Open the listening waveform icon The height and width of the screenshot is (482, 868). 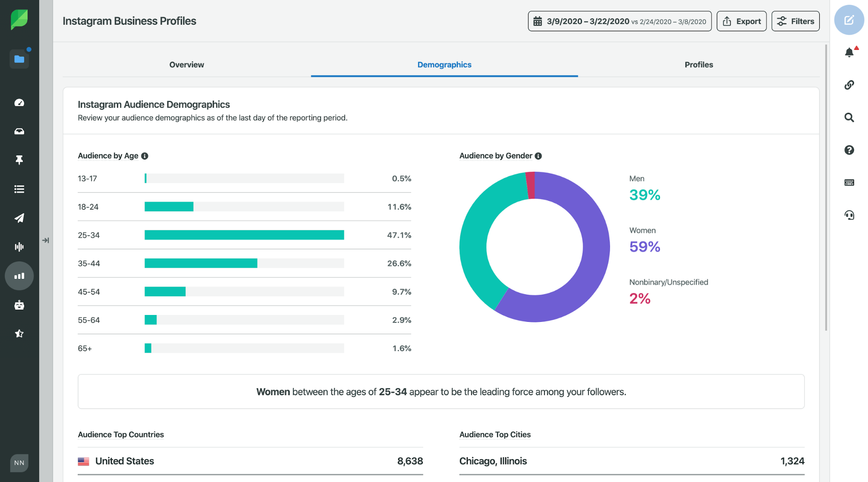pos(19,247)
